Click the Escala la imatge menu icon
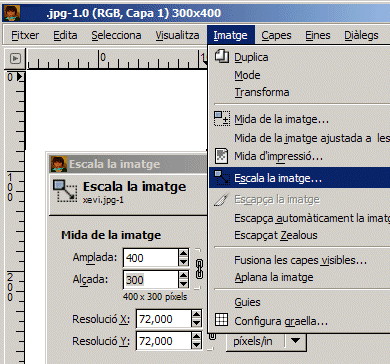Screen dimensions: 390x364 click(222, 178)
